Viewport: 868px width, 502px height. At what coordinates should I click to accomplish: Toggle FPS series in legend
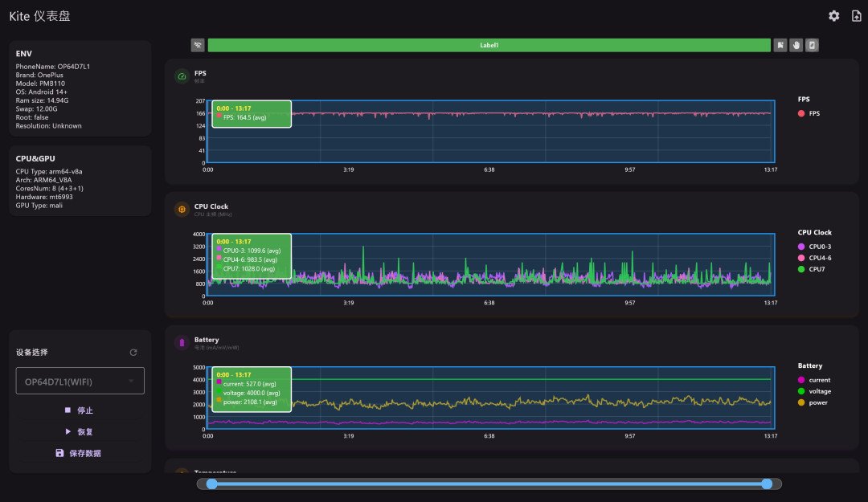click(809, 113)
